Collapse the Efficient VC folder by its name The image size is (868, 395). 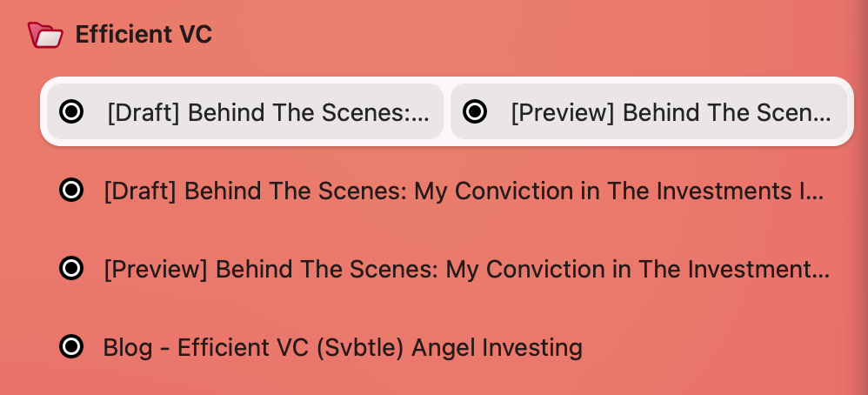tap(144, 35)
